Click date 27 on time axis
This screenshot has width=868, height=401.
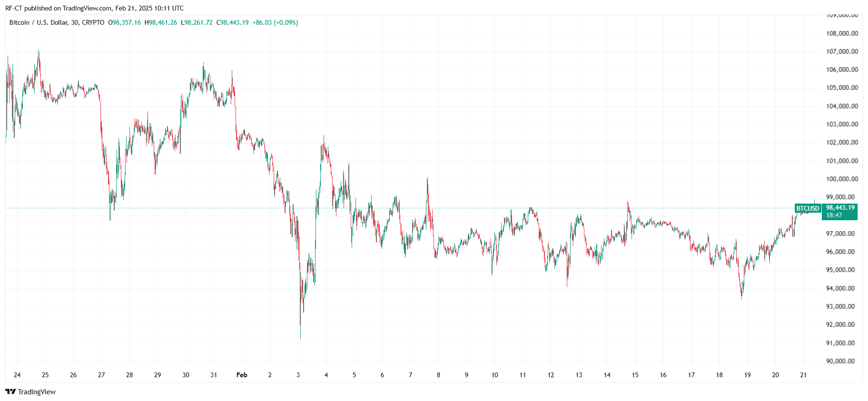[101, 375]
